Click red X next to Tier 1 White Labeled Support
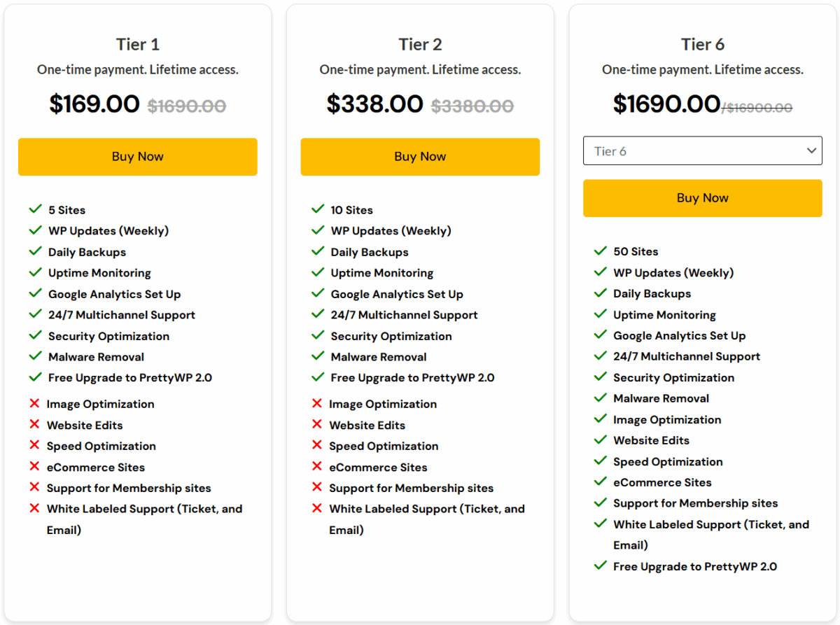This screenshot has height=625, width=840. tap(34, 509)
